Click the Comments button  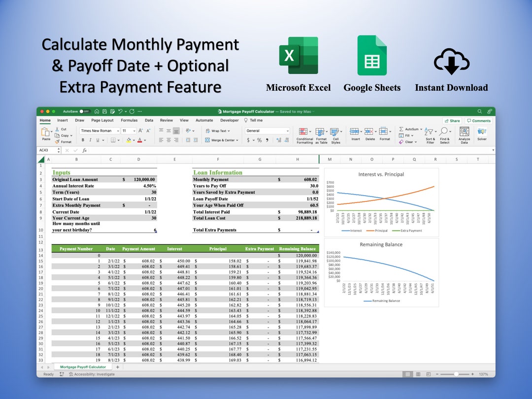(x=478, y=120)
